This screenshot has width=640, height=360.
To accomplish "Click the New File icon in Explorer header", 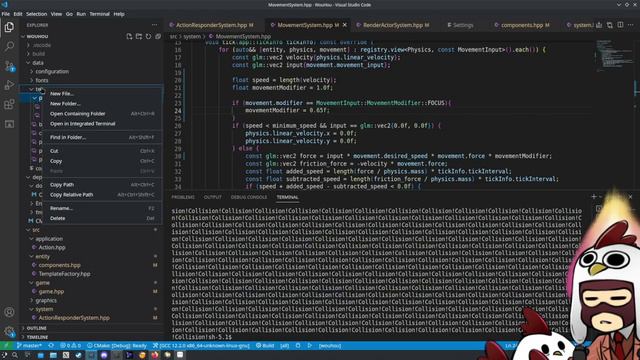I will point(129,36).
